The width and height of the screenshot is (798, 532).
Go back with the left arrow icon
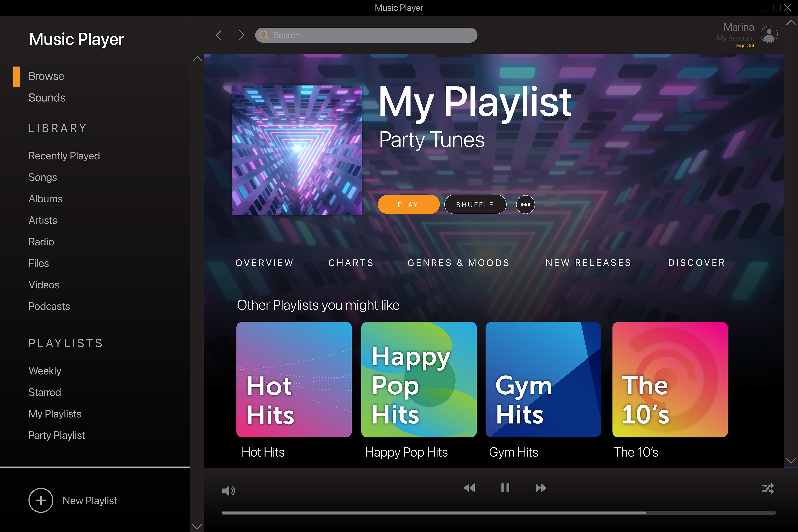(x=219, y=35)
